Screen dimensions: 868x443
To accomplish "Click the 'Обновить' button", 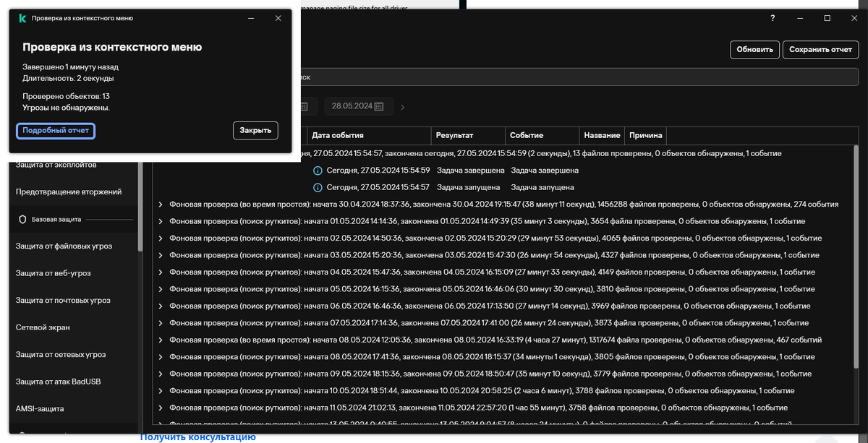I will (x=754, y=50).
